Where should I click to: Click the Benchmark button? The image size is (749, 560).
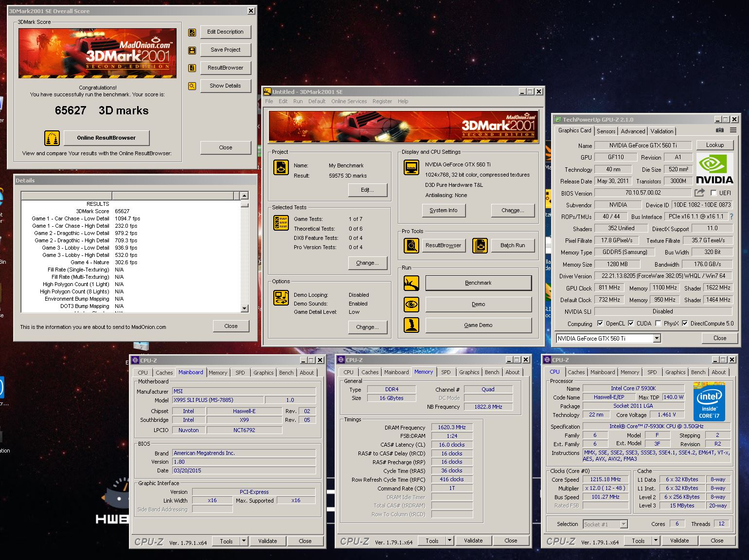(x=479, y=283)
